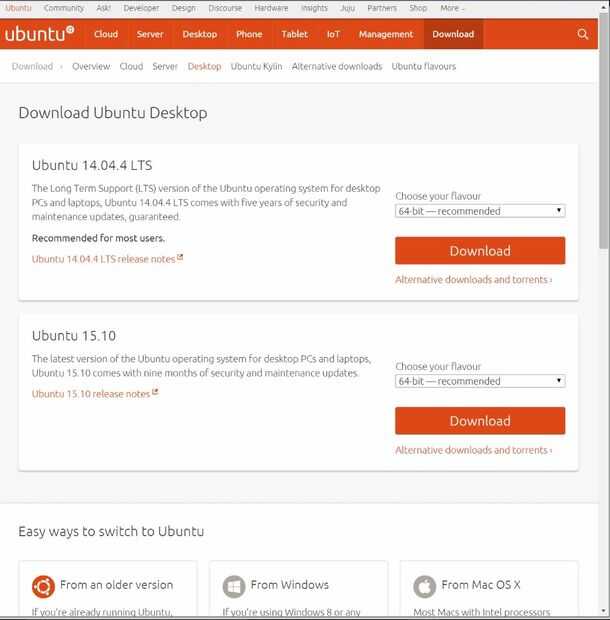Click the Windows logo icon
610x620 pixels.
click(234, 586)
